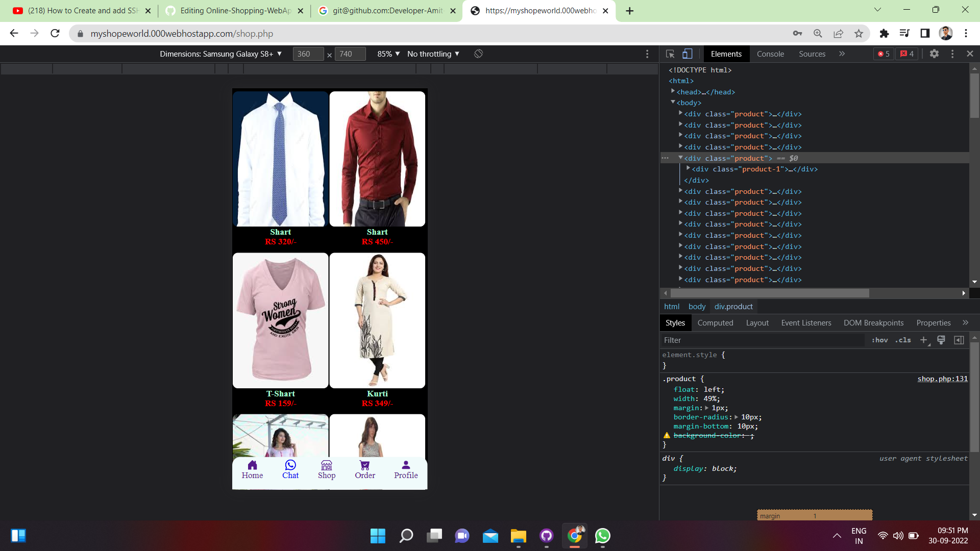Open the Sources panel
Screen dimensions: 980x551
point(812,54)
